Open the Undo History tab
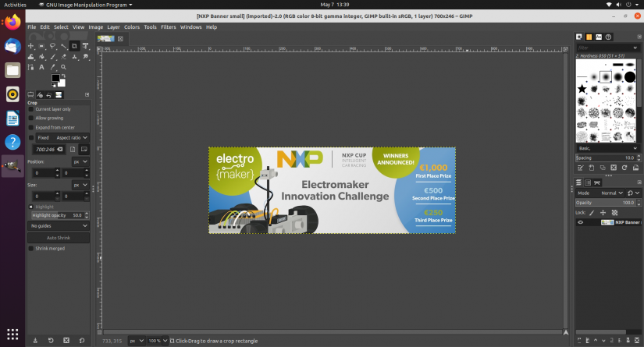644x347 pixels. click(49, 95)
